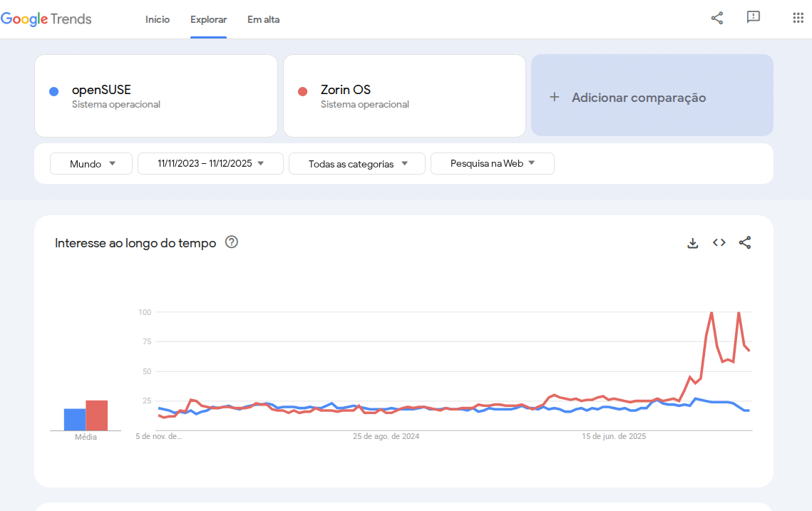
Task: Click the plus icon to add comparison
Action: tap(555, 97)
